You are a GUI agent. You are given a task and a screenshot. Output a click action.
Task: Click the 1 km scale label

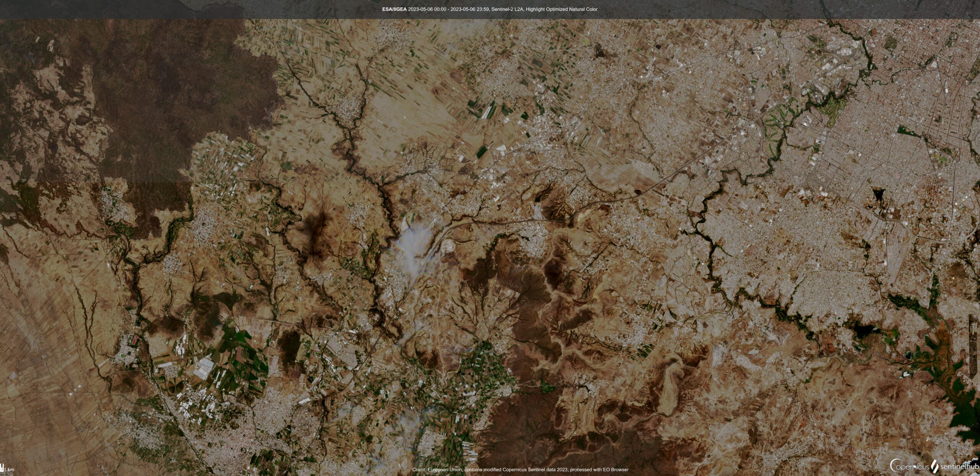(9, 471)
